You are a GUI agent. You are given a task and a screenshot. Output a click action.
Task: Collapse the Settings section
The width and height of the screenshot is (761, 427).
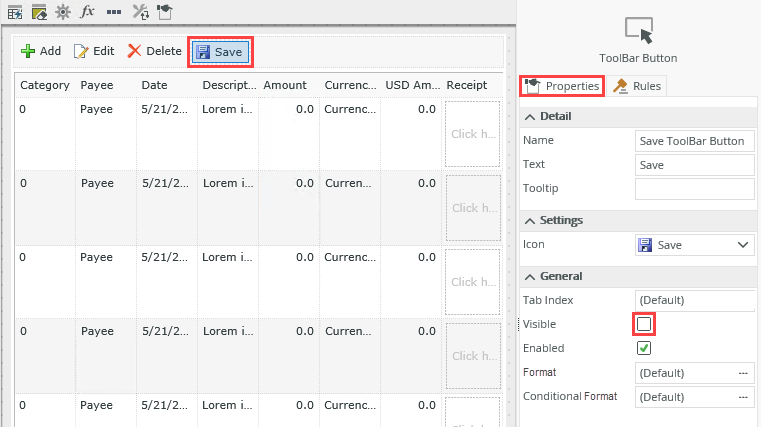click(x=530, y=221)
